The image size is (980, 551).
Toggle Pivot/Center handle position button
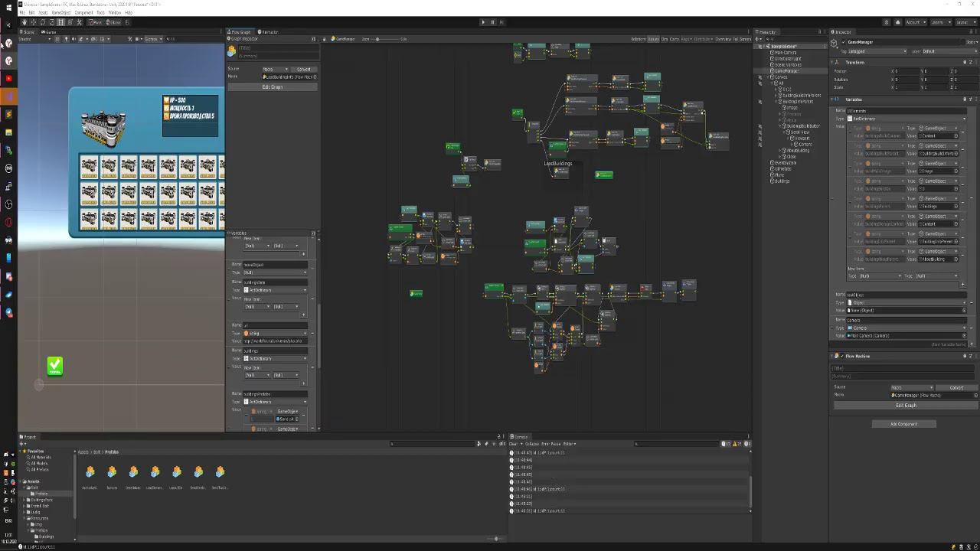[x=95, y=22]
